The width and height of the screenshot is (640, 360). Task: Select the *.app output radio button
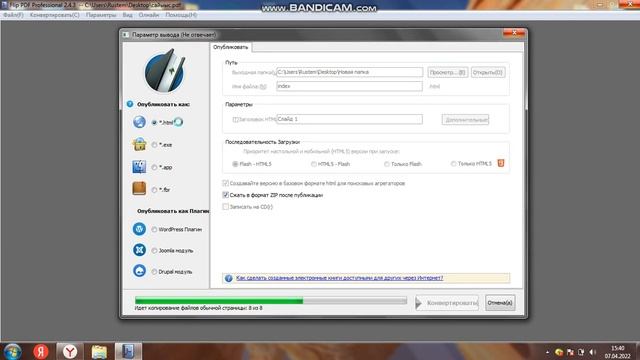[x=154, y=167]
